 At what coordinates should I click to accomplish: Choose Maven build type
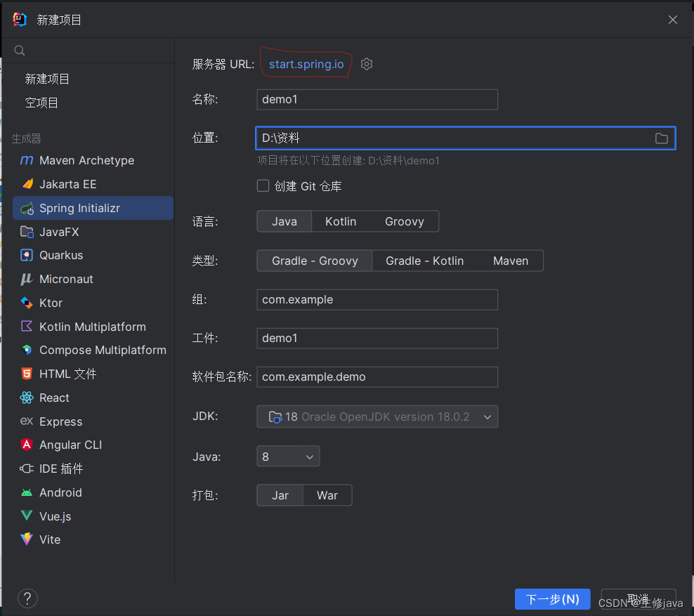point(511,261)
